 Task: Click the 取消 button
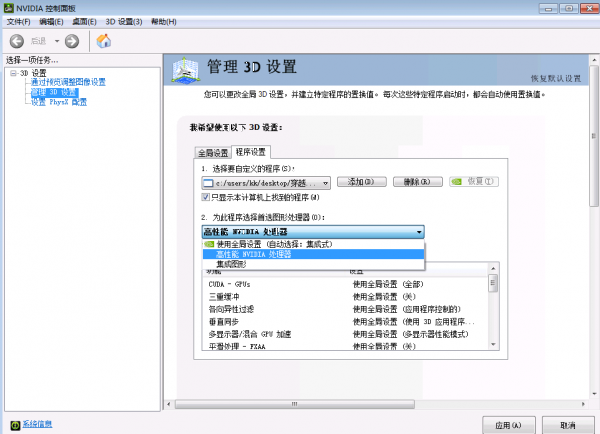[568, 425]
